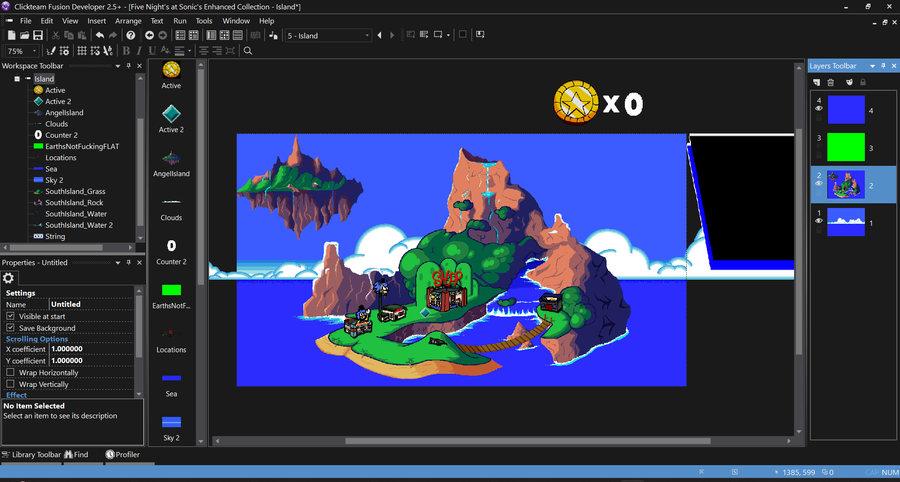Open the Window menu
900x482 pixels.
(x=236, y=21)
